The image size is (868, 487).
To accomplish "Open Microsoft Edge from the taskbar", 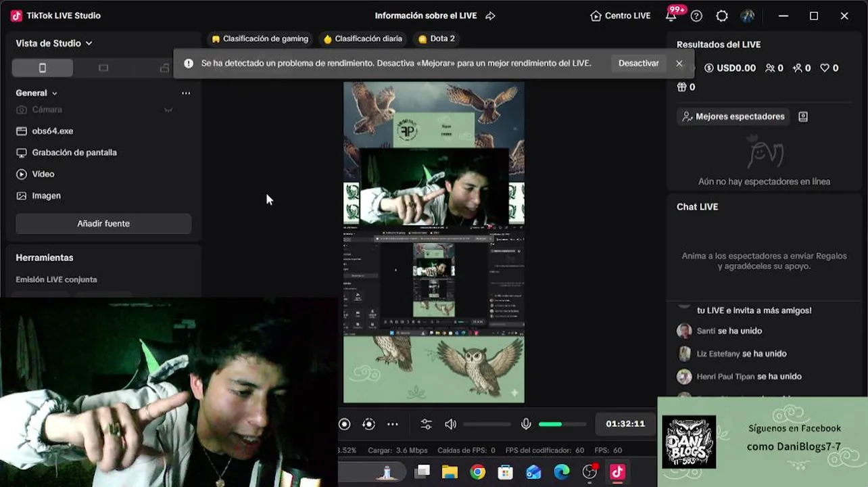I will (x=562, y=472).
